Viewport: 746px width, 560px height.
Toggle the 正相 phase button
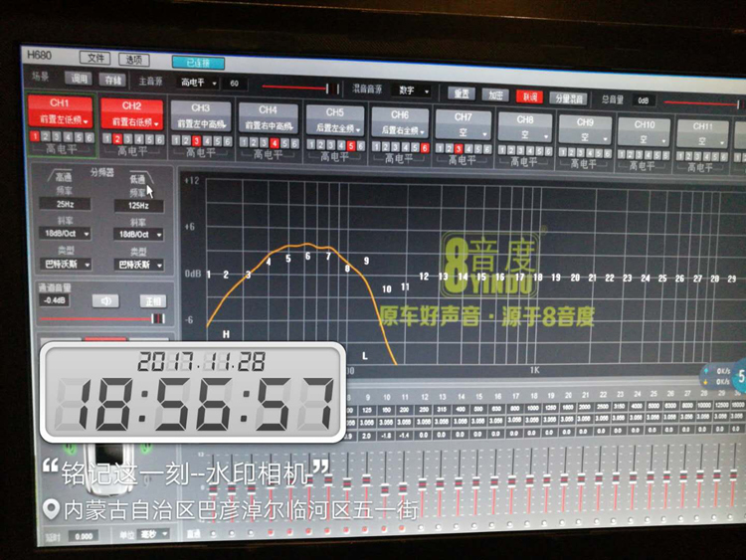pos(153,300)
